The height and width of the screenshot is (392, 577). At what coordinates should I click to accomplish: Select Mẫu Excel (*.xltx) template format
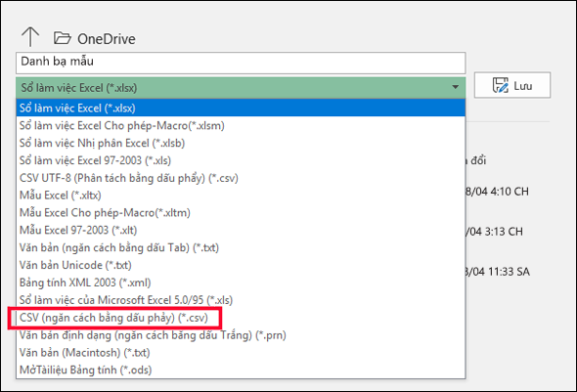pos(241,196)
